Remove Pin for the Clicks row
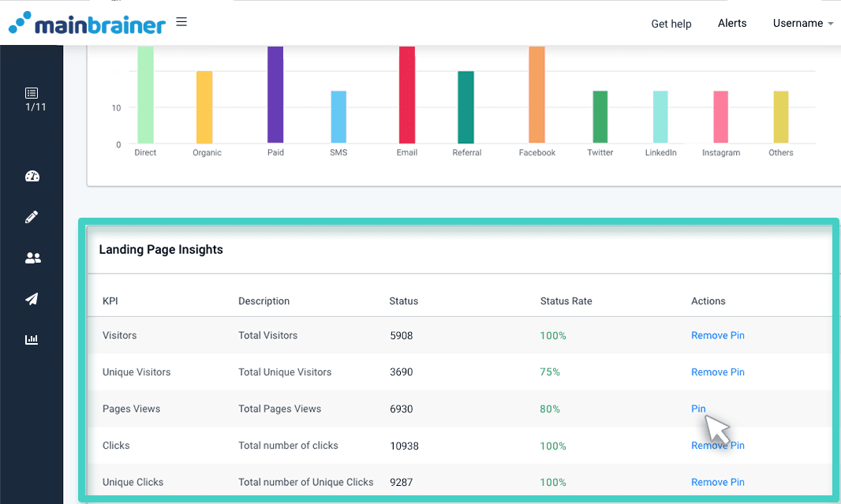 pos(718,446)
